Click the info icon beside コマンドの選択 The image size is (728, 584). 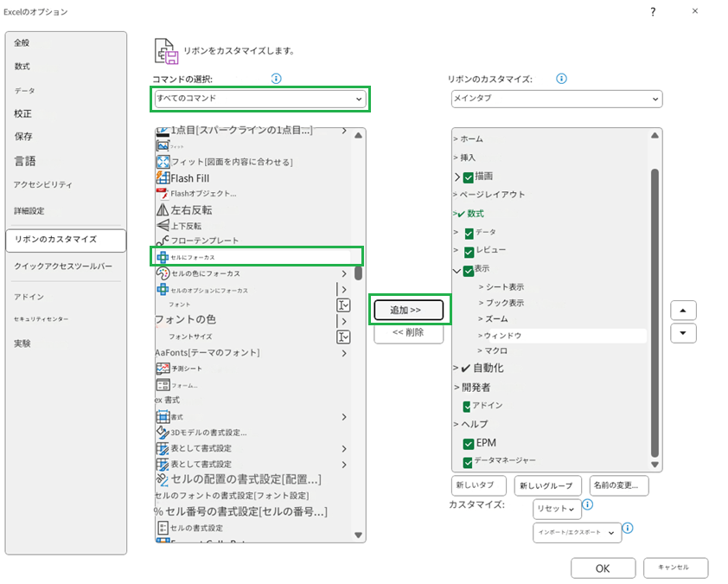pos(277,79)
